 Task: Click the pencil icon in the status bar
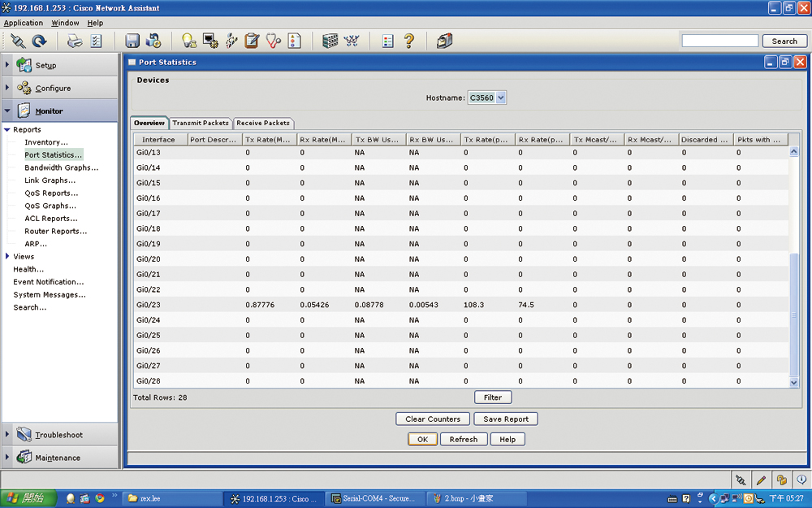(x=761, y=480)
